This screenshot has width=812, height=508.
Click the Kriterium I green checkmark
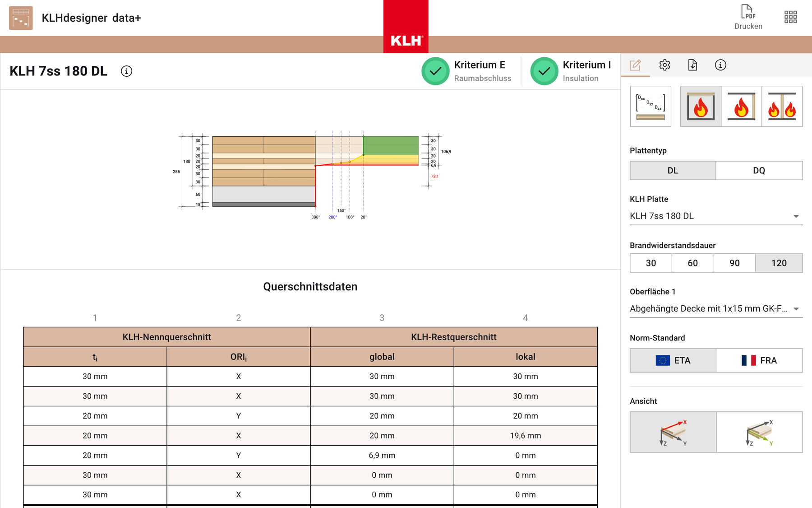point(544,71)
